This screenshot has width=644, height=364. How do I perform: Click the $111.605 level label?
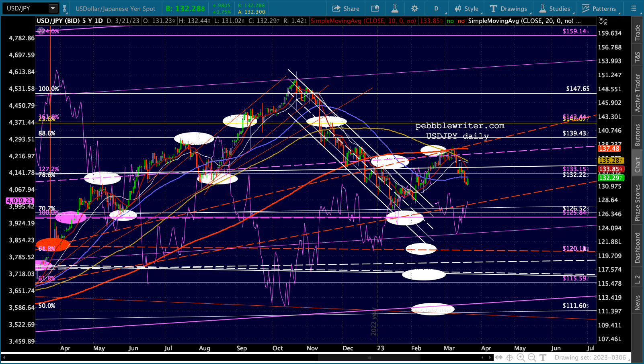click(576, 306)
